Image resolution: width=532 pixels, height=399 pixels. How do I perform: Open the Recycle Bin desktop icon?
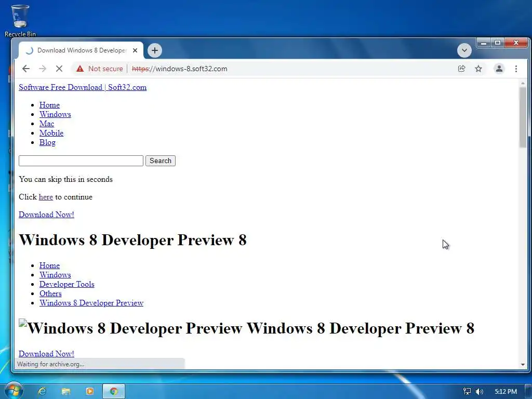20,20
